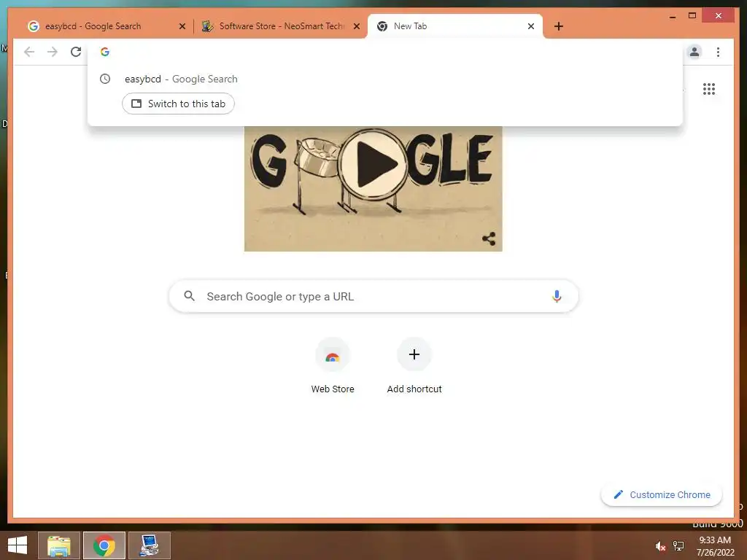Go back using the back arrow
Screen dimensions: 747x560
(x=29, y=52)
